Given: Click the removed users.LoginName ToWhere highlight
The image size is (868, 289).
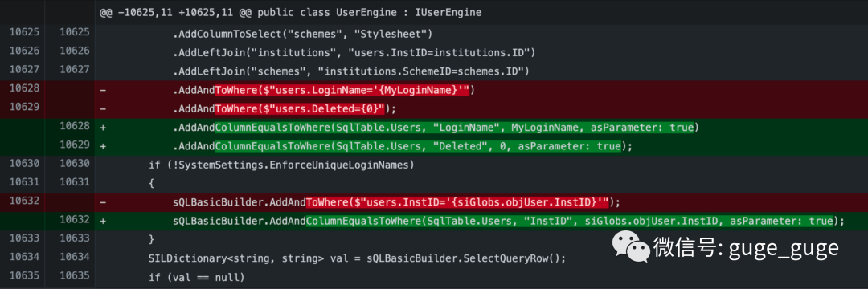Looking at the screenshot, I should click(x=342, y=90).
